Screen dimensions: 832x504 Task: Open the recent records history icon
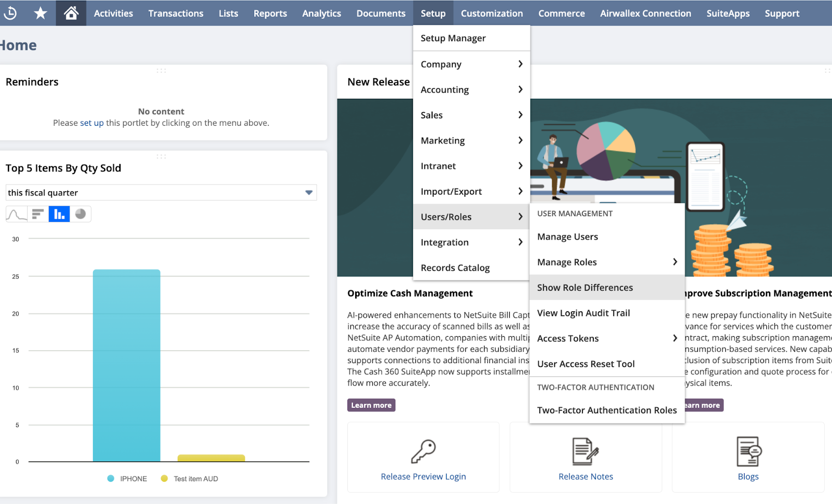pos(10,13)
